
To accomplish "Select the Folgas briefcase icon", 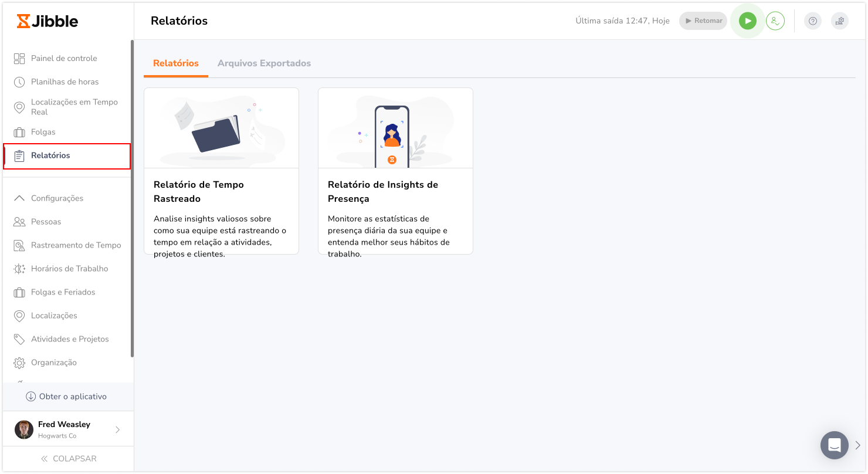I will pyautogui.click(x=18, y=131).
